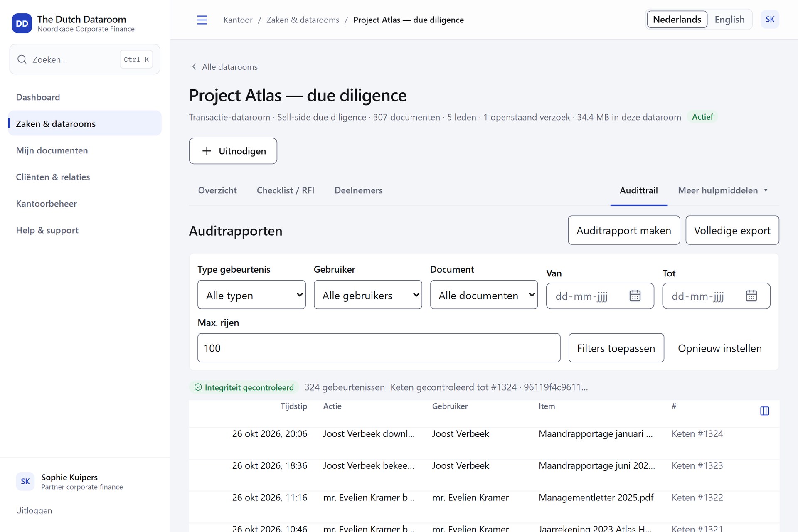Click Kantoor breadcrumb link
Viewport: 798px width, 532px height.
(238, 20)
